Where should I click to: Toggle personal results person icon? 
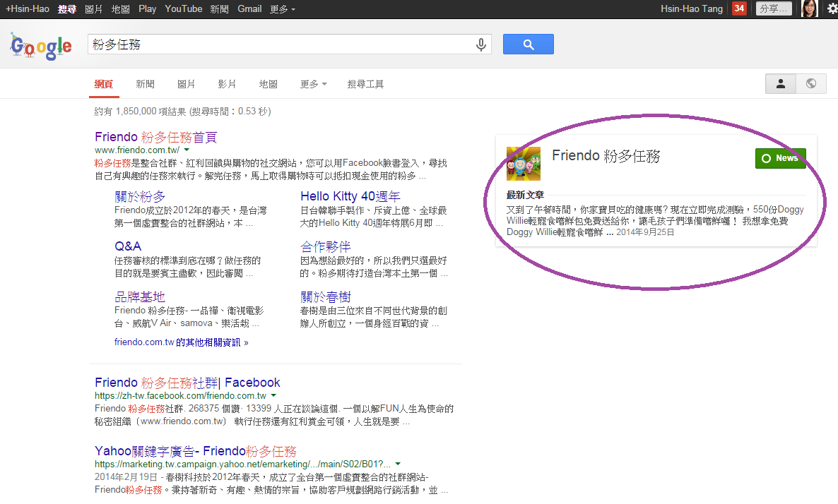(781, 83)
